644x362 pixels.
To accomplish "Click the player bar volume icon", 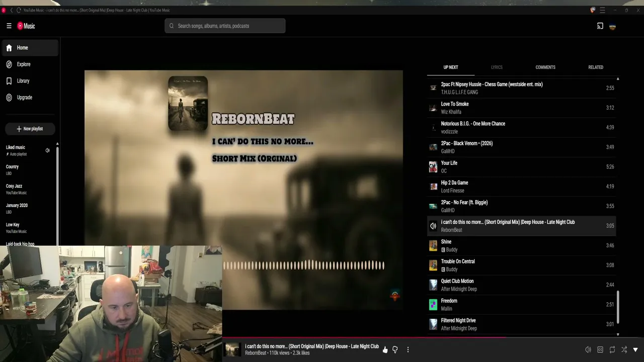I will pos(588,349).
